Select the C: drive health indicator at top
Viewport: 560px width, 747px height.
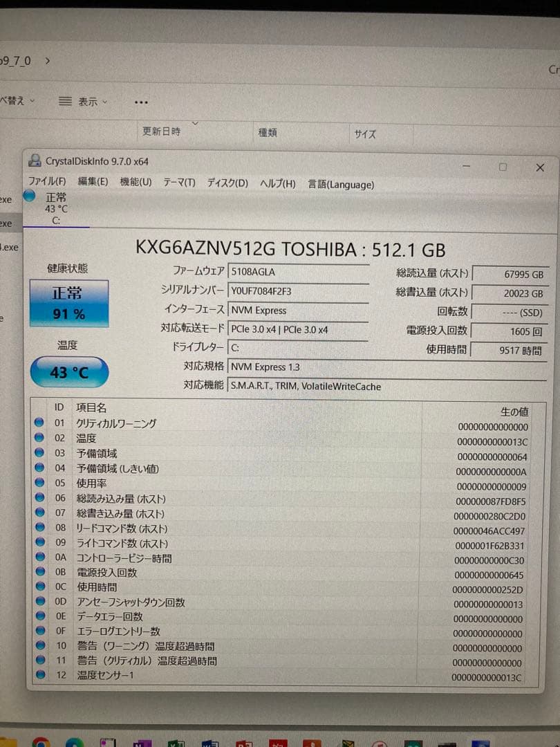(x=55, y=210)
